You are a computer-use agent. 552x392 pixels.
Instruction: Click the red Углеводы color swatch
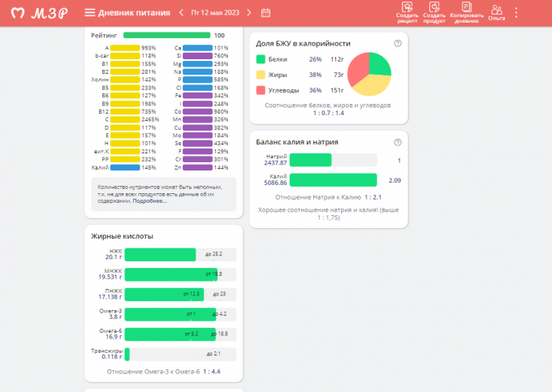[x=261, y=90]
